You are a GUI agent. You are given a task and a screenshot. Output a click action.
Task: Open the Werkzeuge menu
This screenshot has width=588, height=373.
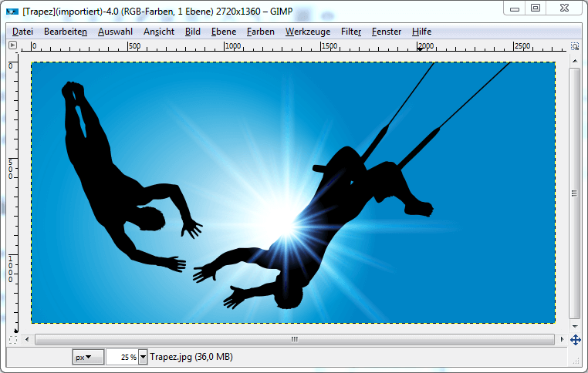click(307, 32)
